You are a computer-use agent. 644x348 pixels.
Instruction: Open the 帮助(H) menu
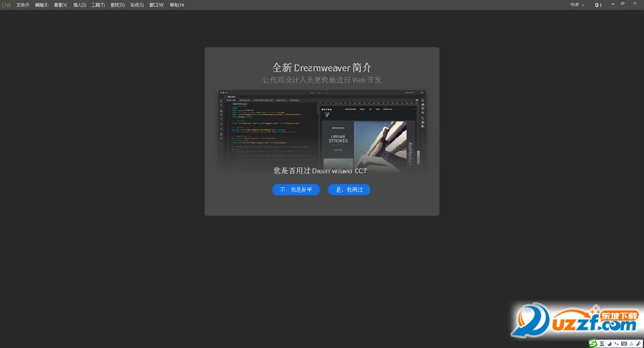[177, 5]
